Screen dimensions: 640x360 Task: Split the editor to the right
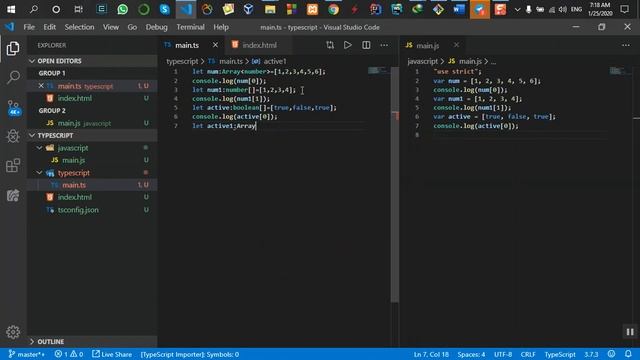[x=366, y=45]
